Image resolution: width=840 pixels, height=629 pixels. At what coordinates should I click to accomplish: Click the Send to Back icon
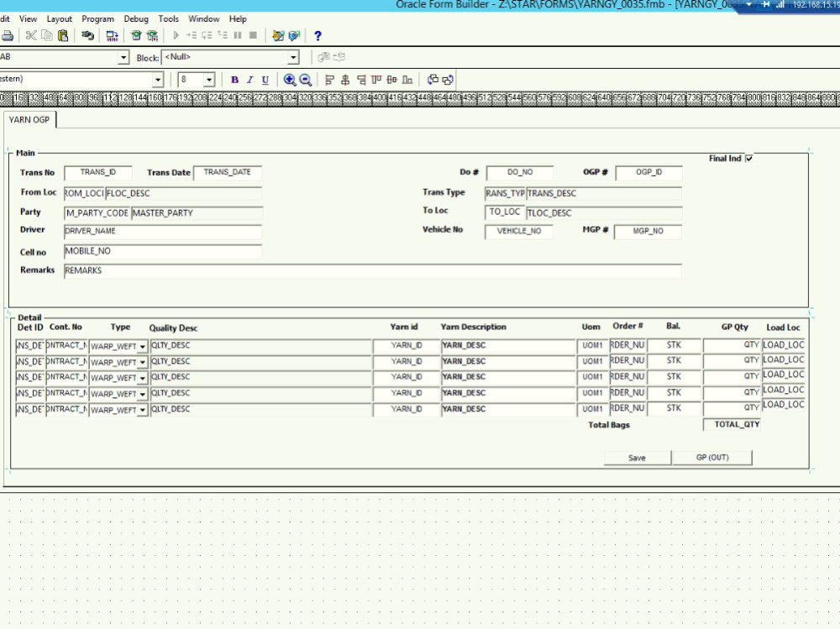click(448, 80)
